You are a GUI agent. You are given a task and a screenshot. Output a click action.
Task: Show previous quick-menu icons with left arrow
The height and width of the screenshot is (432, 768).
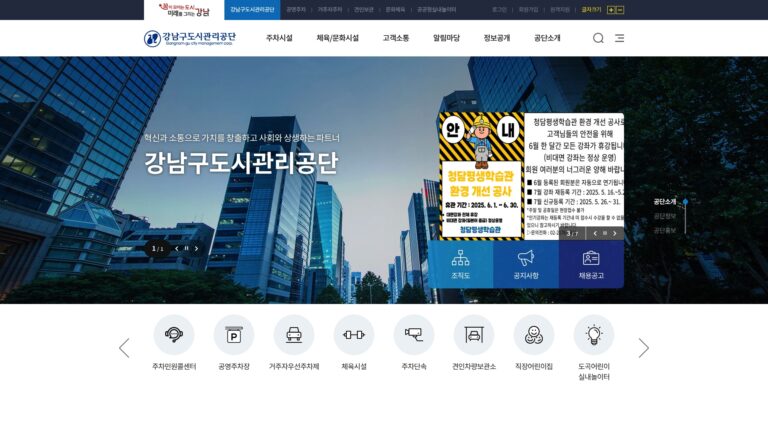(124, 348)
